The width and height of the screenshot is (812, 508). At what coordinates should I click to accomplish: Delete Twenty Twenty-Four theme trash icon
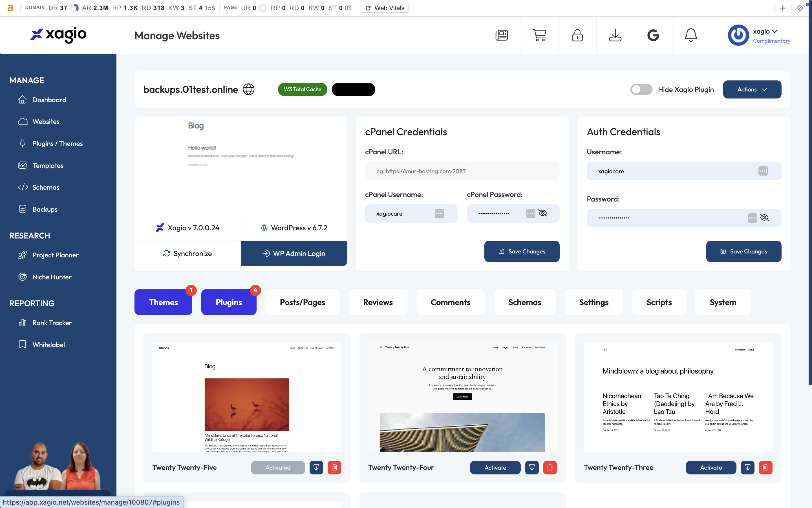pyautogui.click(x=550, y=467)
